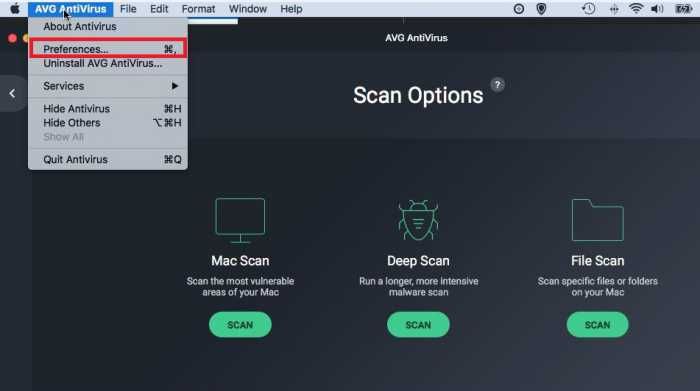Click the shield status icon in the menu bar

(541, 9)
